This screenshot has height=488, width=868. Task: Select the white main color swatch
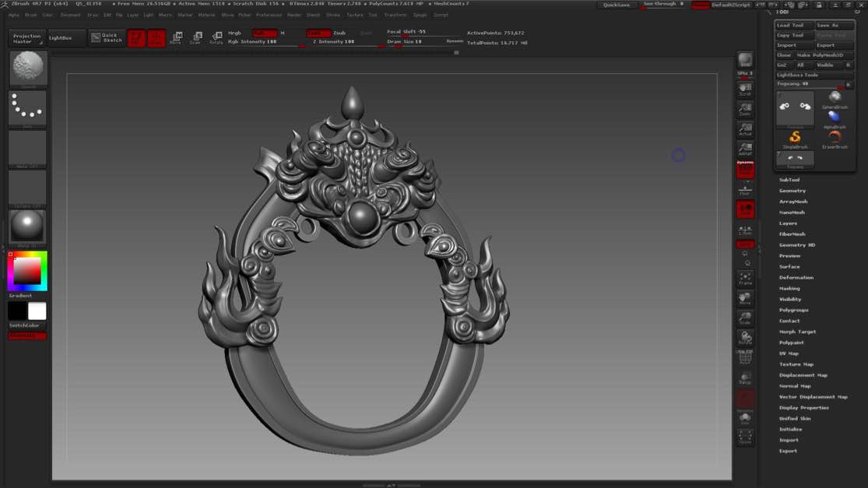[37, 311]
